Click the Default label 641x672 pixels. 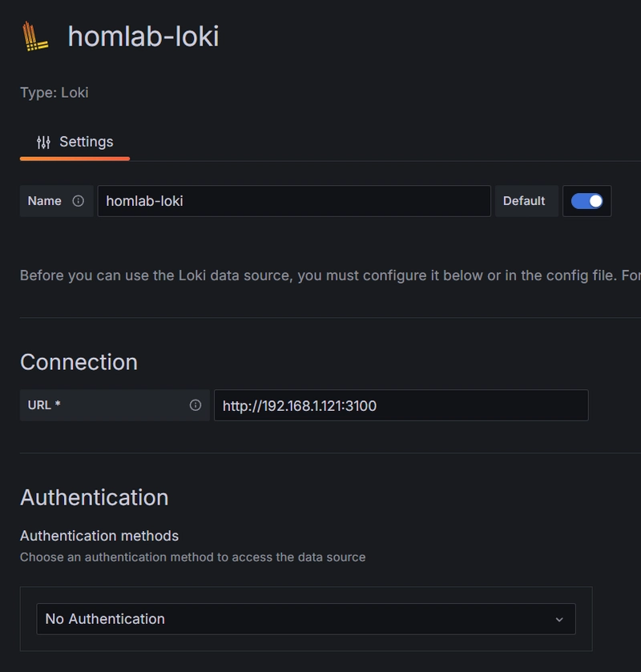(x=524, y=201)
